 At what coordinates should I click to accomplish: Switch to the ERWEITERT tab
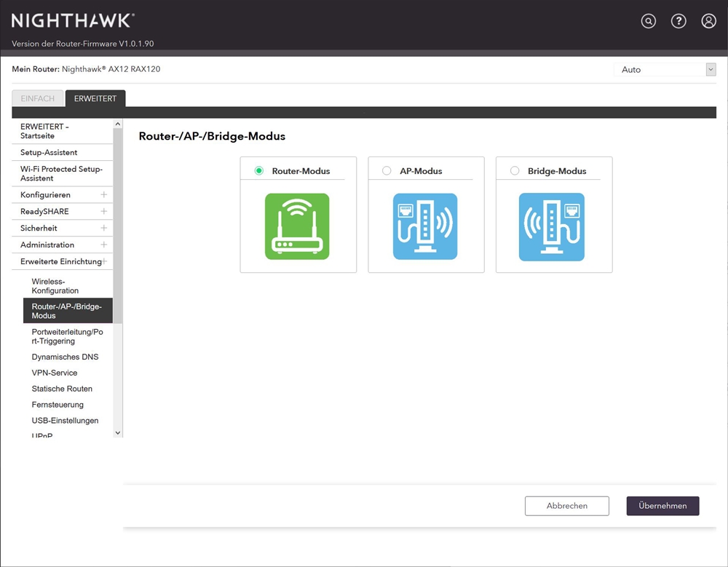[x=95, y=99]
